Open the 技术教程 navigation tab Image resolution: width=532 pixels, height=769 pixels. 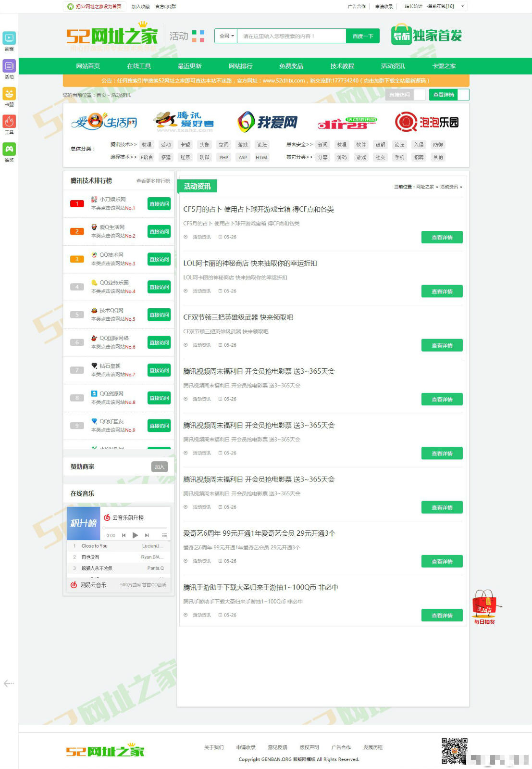342,66
